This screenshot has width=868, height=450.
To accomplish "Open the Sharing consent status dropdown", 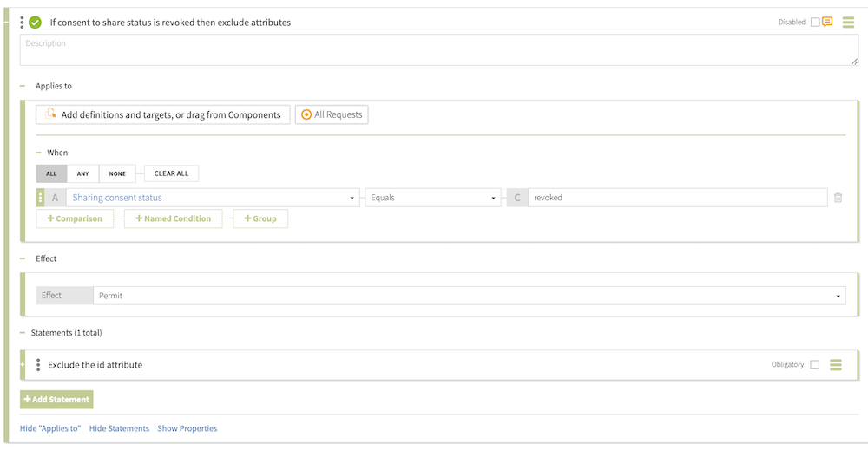I will (x=214, y=198).
